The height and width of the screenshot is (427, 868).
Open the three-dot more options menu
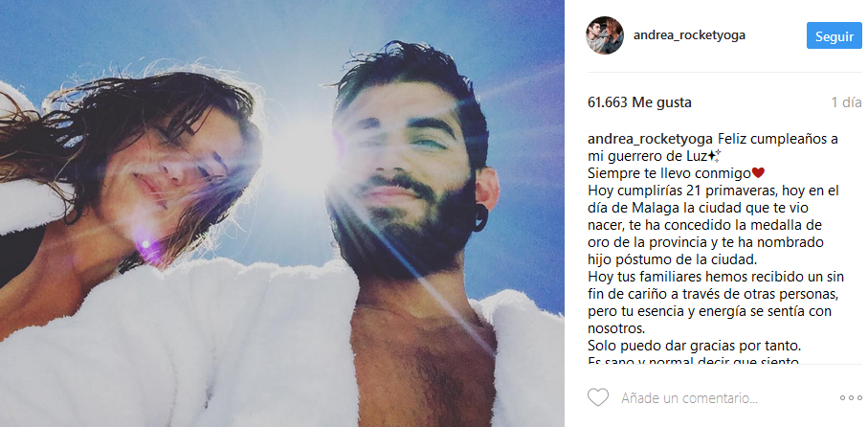tap(851, 397)
